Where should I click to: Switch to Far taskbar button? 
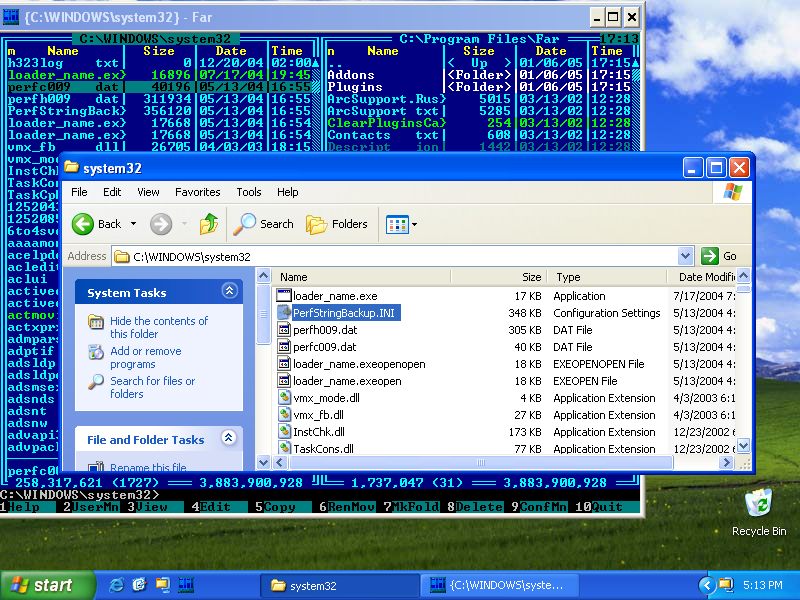(500, 586)
